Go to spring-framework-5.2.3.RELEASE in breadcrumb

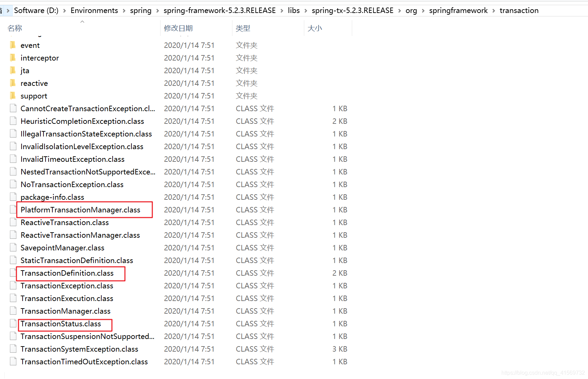220,11
